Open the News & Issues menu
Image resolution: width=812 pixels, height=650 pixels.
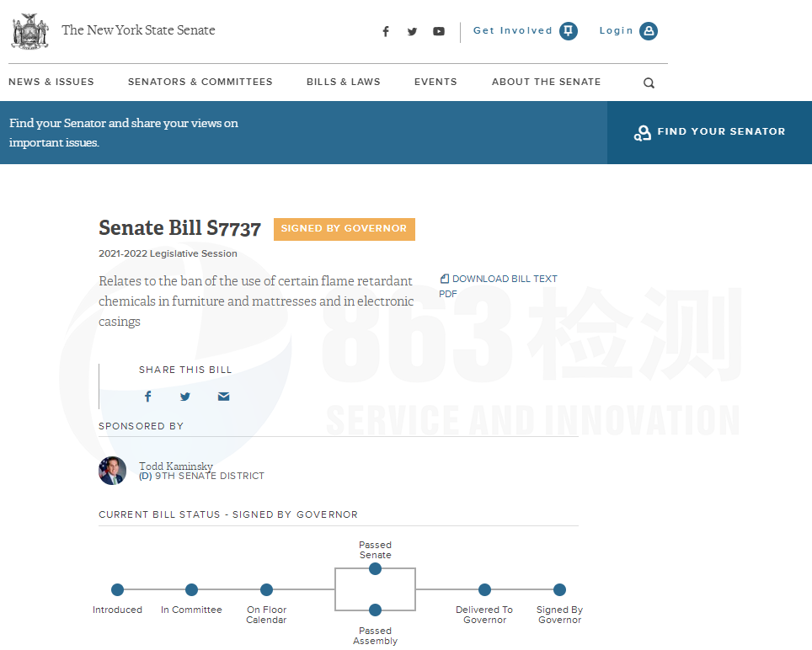pyautogui.click(x=51, y=82)
